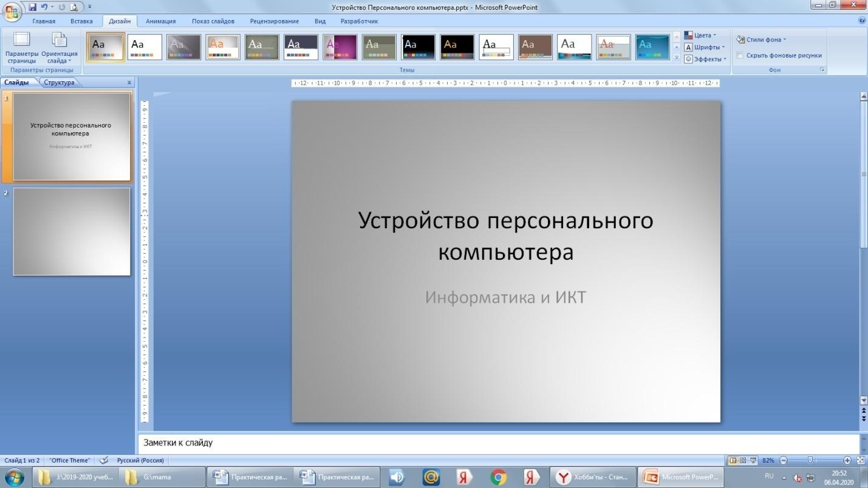
Task: Apply the black theme with orange Aa
Action: [457, 47]
